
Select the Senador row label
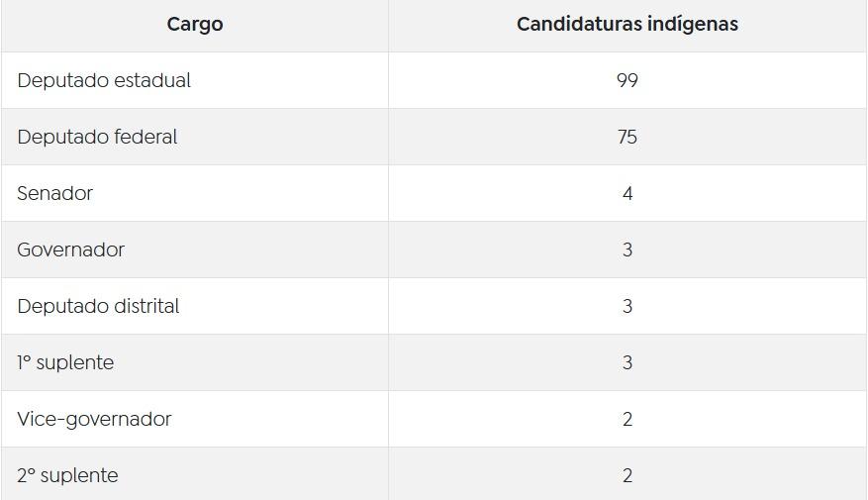[x=54, y=193]
